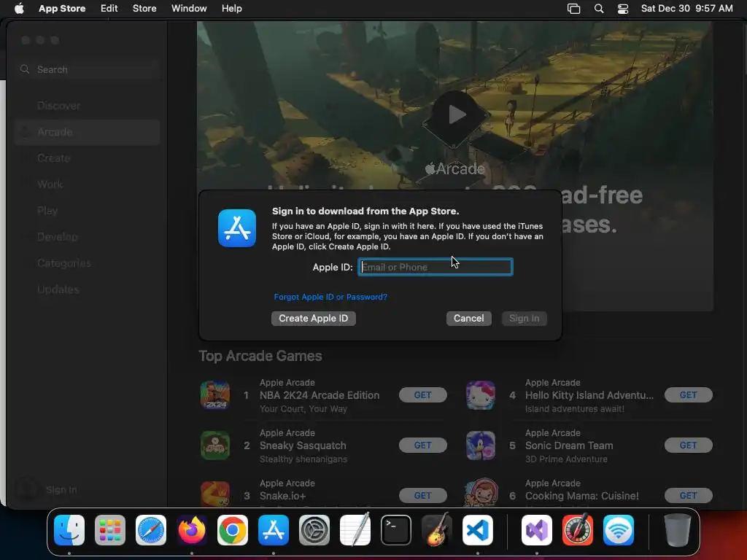Open App Store from the Dock
This screenshot has width=747, height=560.
pos(274,530)
